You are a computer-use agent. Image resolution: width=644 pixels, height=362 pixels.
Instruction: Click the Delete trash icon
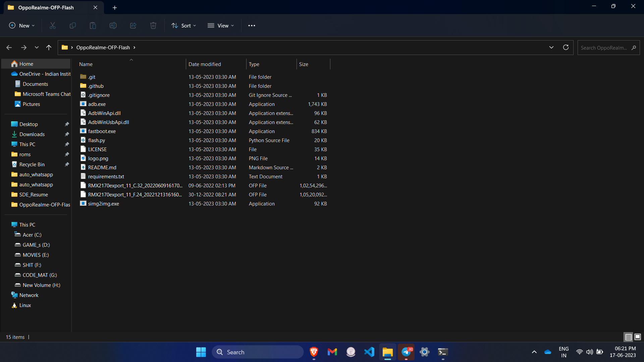153,25
